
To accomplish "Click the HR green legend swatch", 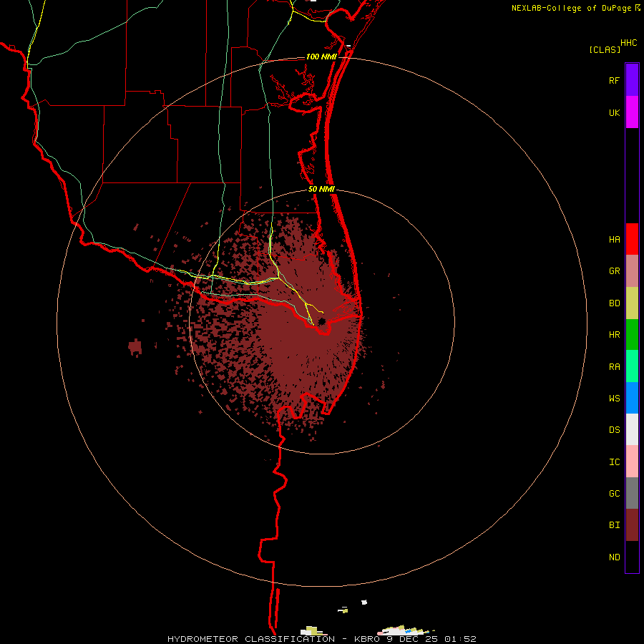I will pos(632,335).
